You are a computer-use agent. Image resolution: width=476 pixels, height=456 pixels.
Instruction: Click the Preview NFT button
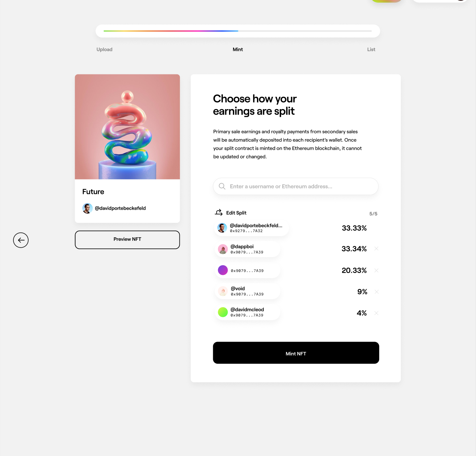coord(127,240)
